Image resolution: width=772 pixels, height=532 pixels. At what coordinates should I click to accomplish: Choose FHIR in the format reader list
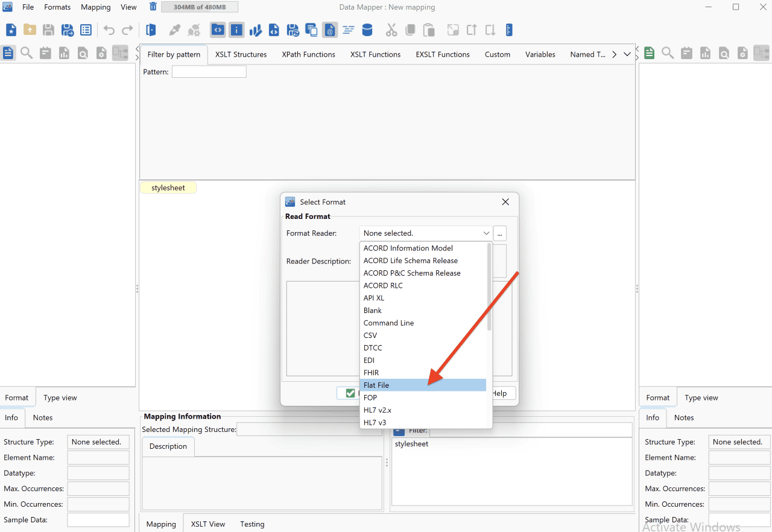click(423, 373)
